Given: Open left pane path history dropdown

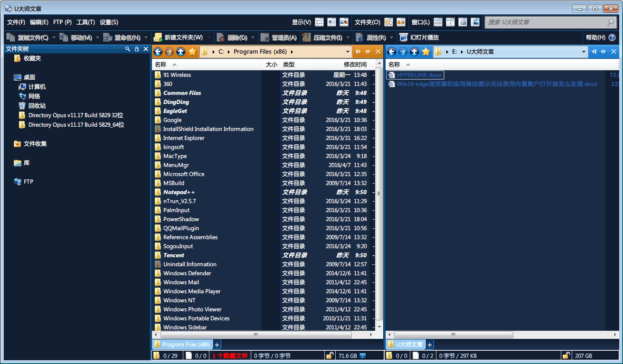Looking at the screenshot, I should [x=348, y=51].
